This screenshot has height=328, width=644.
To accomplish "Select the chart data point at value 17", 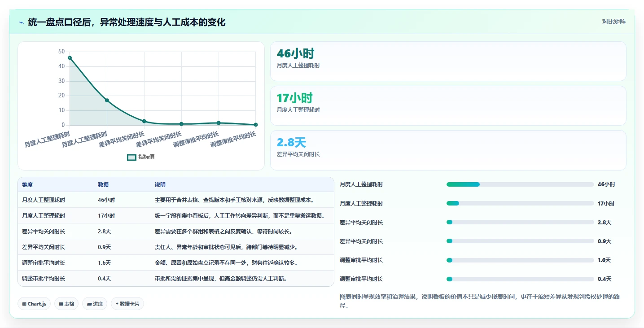I will pos(107,101).
